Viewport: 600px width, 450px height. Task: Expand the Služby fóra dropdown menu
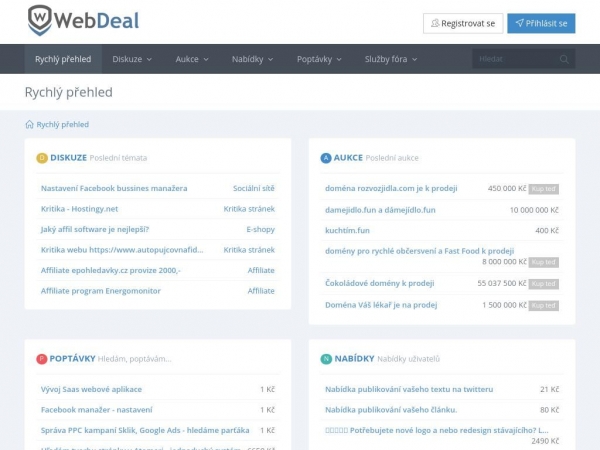[x=391, y=59]
